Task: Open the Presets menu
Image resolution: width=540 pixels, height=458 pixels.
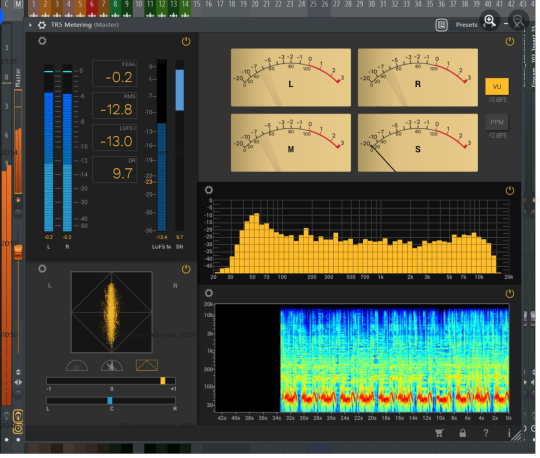Action: (x=467, y=25)
